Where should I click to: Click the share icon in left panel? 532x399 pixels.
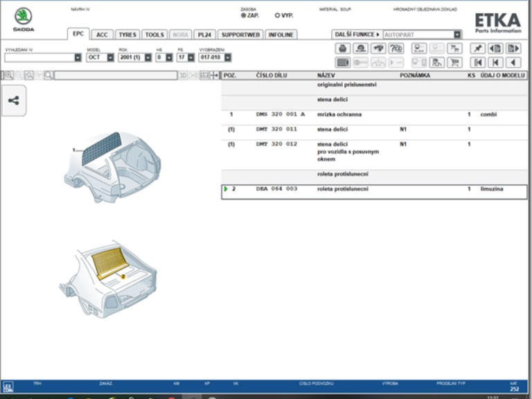14,100
